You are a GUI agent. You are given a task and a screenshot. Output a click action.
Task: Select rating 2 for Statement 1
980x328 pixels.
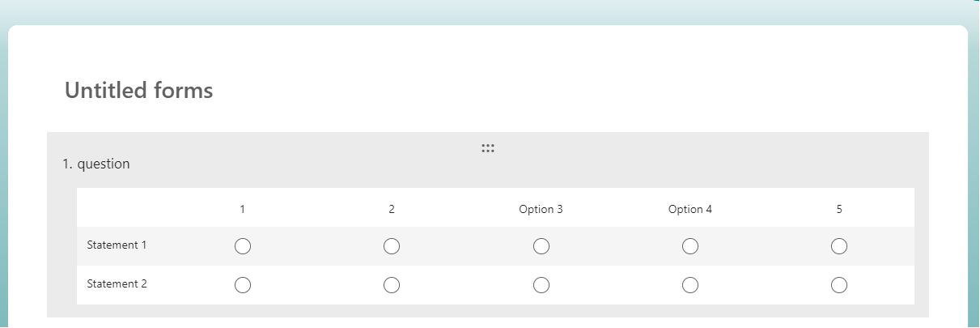click(x=392, y=246)
